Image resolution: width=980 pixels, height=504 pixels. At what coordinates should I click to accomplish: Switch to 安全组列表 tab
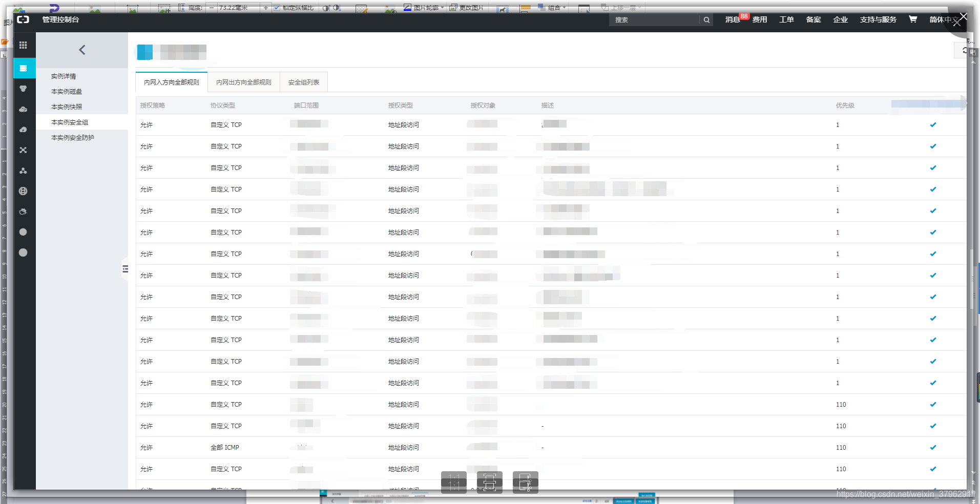(x=304, y=82)
